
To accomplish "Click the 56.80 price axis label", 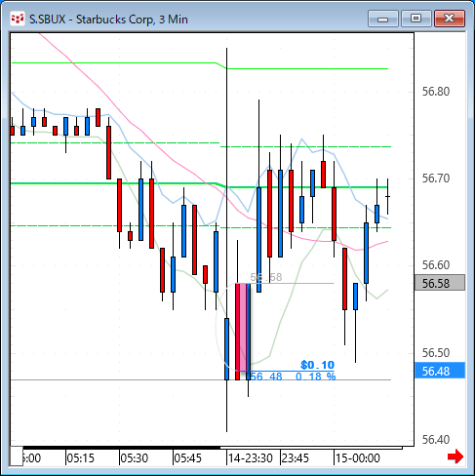I will point(436,92).
